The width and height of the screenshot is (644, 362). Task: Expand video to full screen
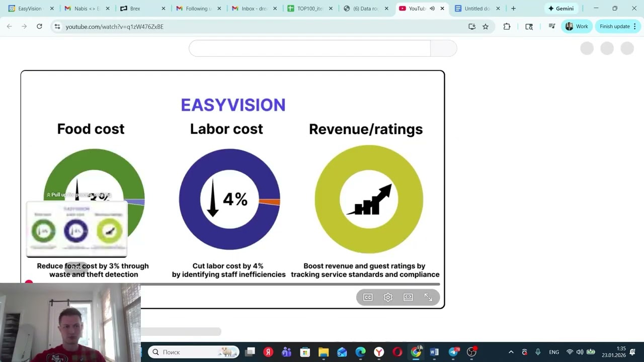tap(428, 298)
